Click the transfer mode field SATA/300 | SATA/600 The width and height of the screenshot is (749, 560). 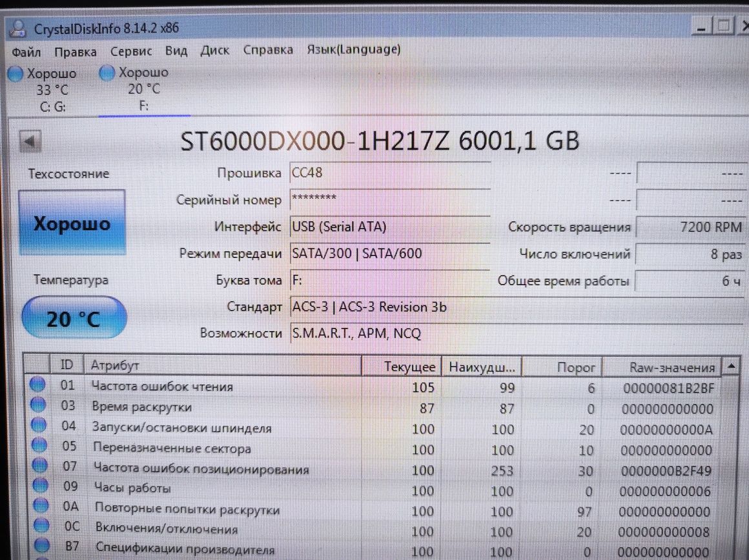390,253
